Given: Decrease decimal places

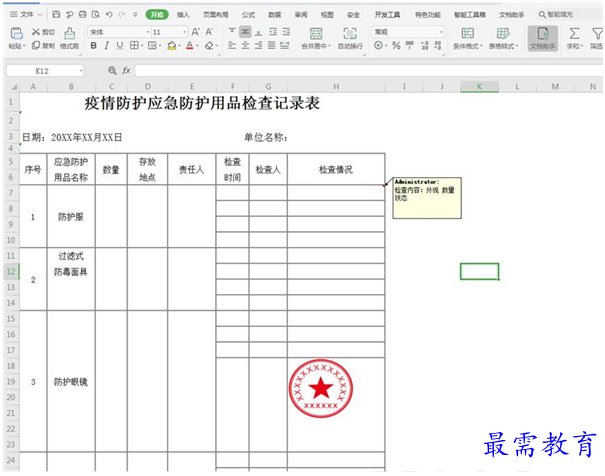Looking at the screenshot, I should point(438,46).
